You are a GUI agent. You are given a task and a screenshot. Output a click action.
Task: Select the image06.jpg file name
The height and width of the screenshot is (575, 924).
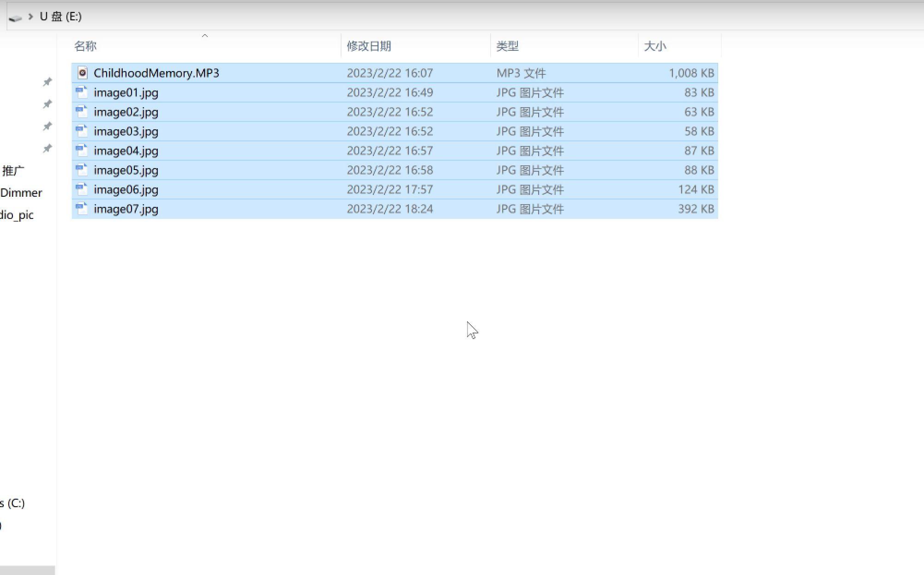pos(126,189)
